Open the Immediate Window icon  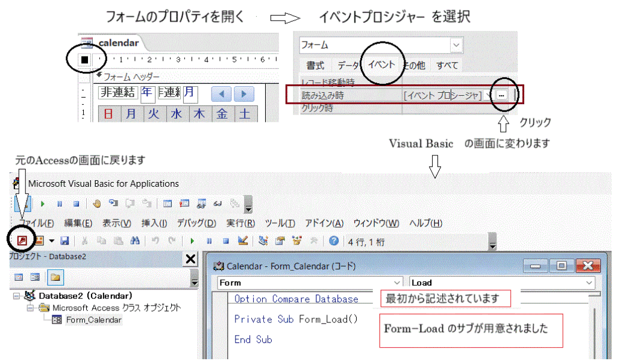pos(184,204)
